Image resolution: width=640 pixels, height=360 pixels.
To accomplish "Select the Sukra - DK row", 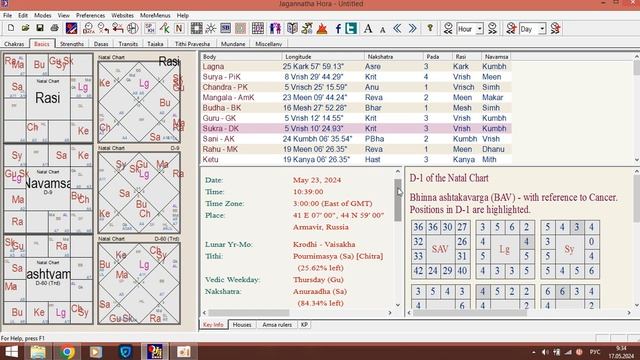I will (356, 129).
